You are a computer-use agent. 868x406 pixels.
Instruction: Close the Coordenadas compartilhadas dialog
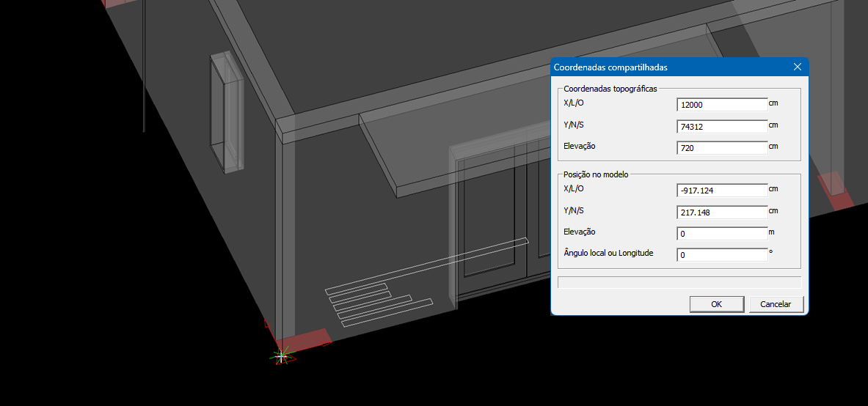(798, 67)
